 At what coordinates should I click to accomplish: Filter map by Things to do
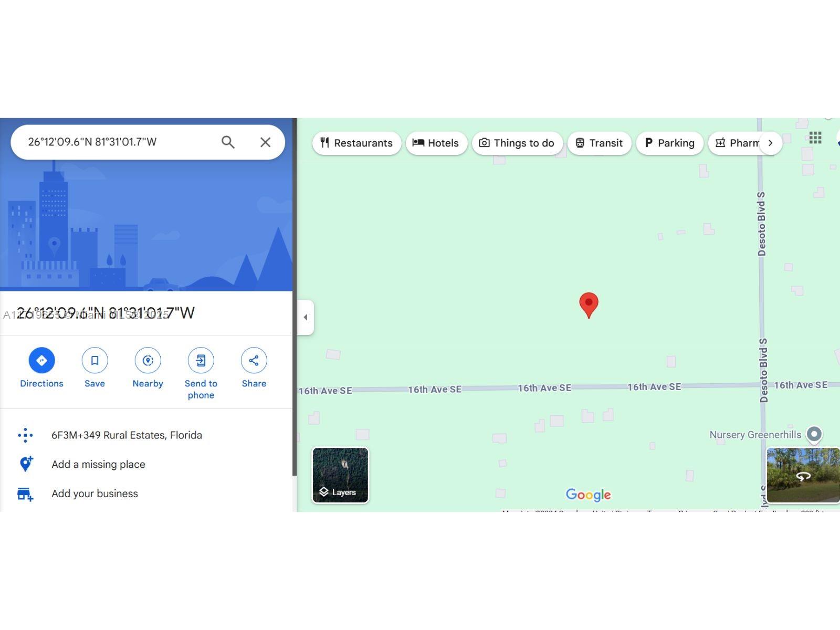point(517,143)
